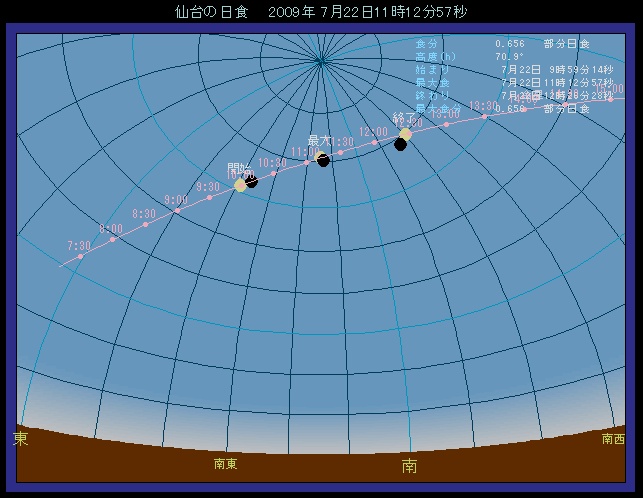Image resolution: width=643 pixels, height=498 pixels.
Task: Click the 9:00 time point
Action: [x=178, y=210]
